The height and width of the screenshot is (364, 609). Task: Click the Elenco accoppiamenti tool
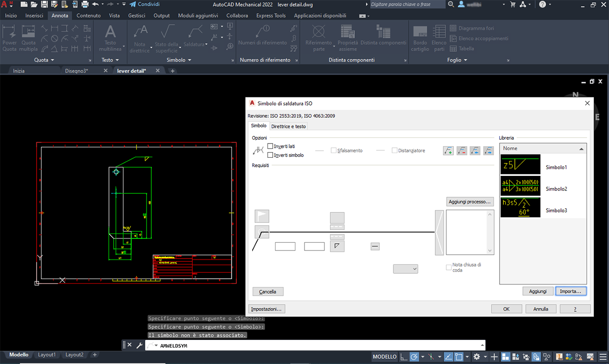(x=479, y=38)
